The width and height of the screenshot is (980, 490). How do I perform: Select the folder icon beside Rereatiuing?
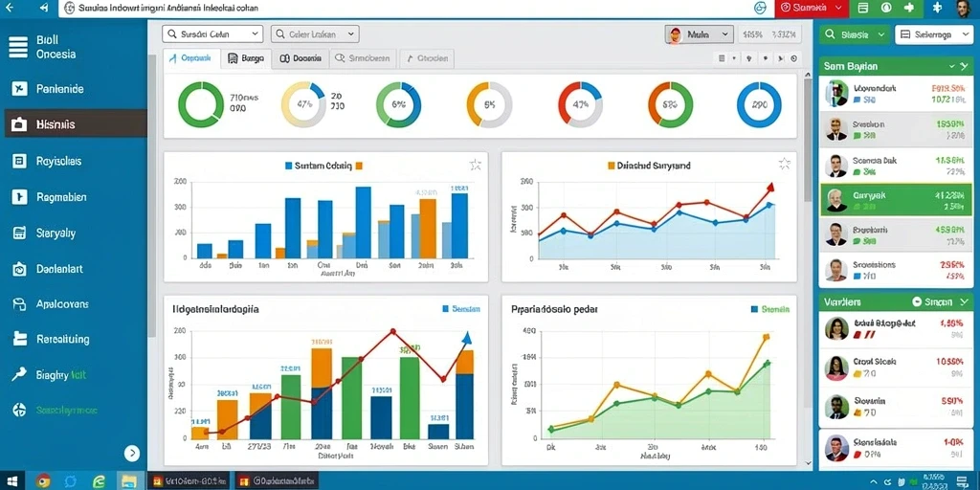click(19, 339)
